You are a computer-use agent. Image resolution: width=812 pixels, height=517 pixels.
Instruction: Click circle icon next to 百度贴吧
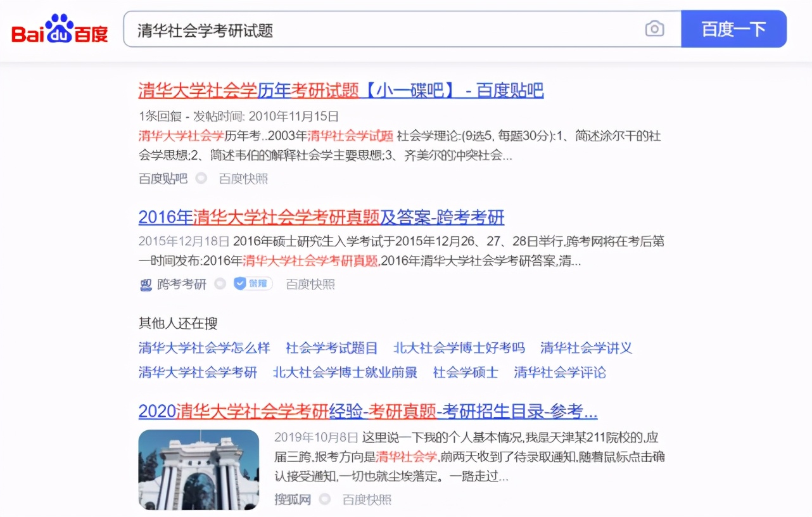coord(201,179)
